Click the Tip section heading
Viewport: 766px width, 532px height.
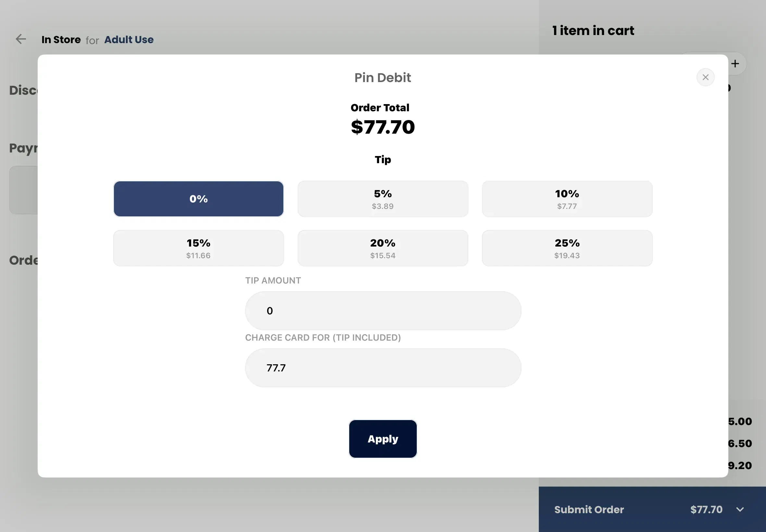pos(383,159)
